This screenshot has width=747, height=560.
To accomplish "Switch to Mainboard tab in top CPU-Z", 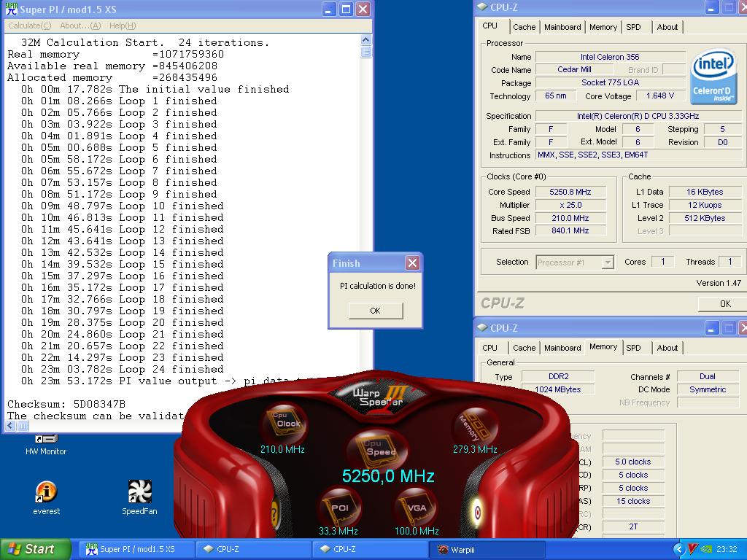I will [x=562, y=27].
